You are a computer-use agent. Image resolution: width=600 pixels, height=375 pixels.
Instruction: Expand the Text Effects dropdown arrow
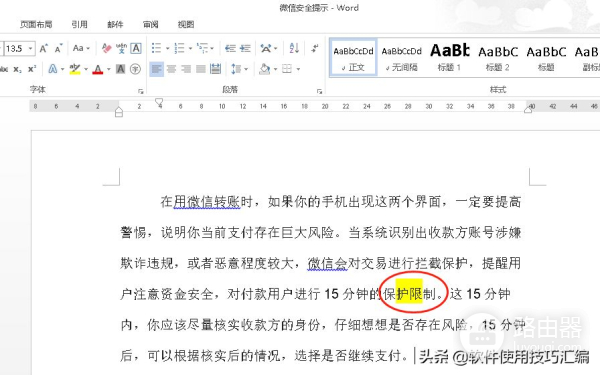point(62,69)
